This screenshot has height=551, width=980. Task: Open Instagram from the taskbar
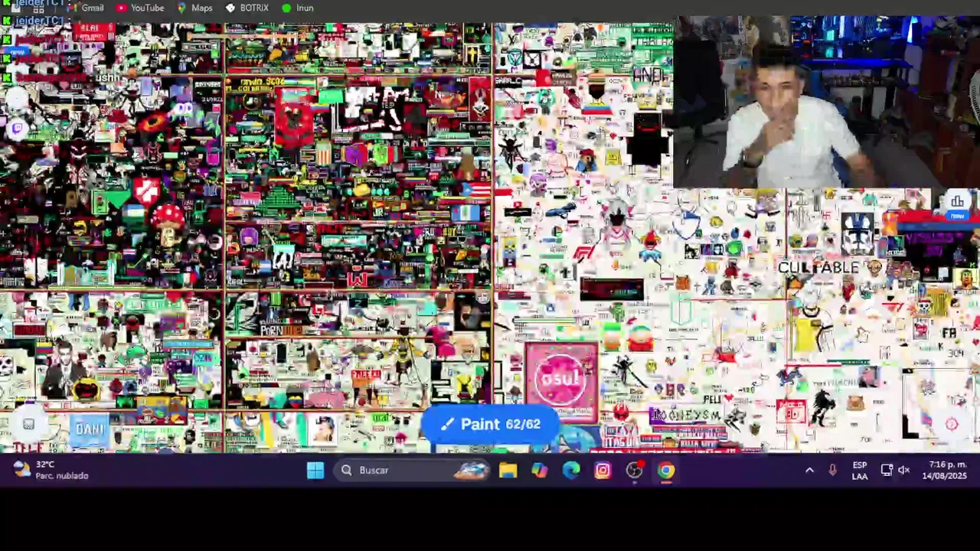tap(603, 470)
